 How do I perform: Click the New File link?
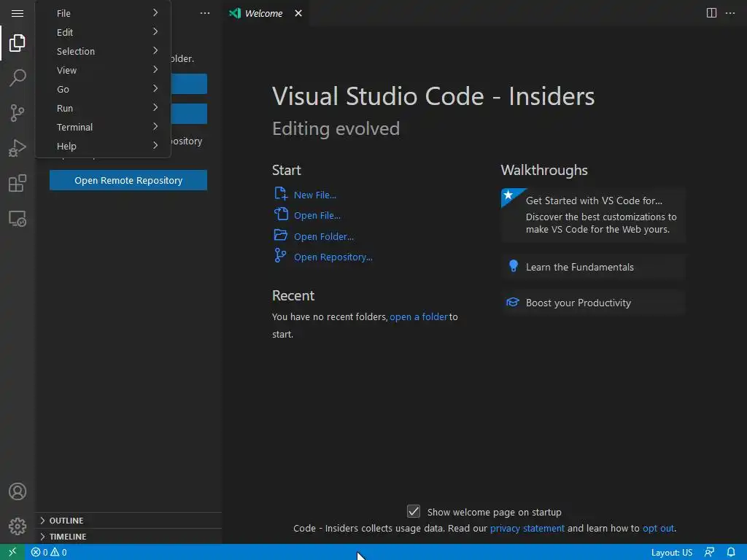314,195
